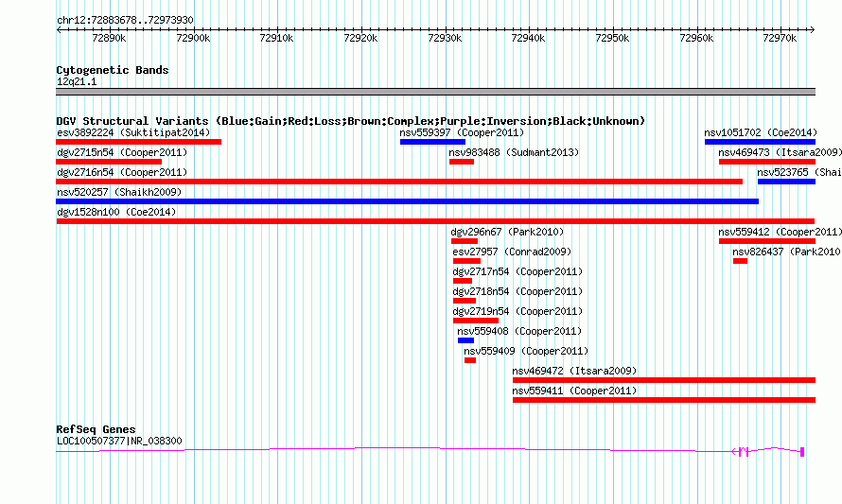
Task: Click the chr12:72883678..72973930 coordinate text
Action: tap(125, 20)
